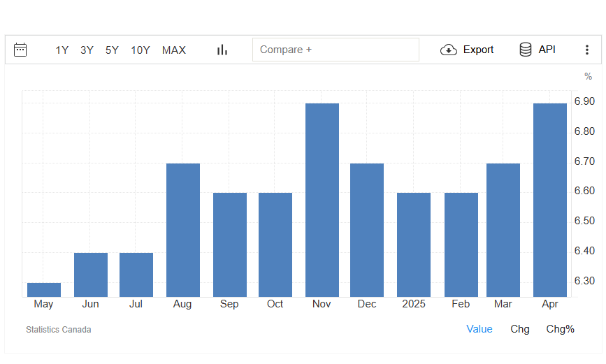Click the Feb x-axis label
606x364 pixels.
[x=461, y=304]
